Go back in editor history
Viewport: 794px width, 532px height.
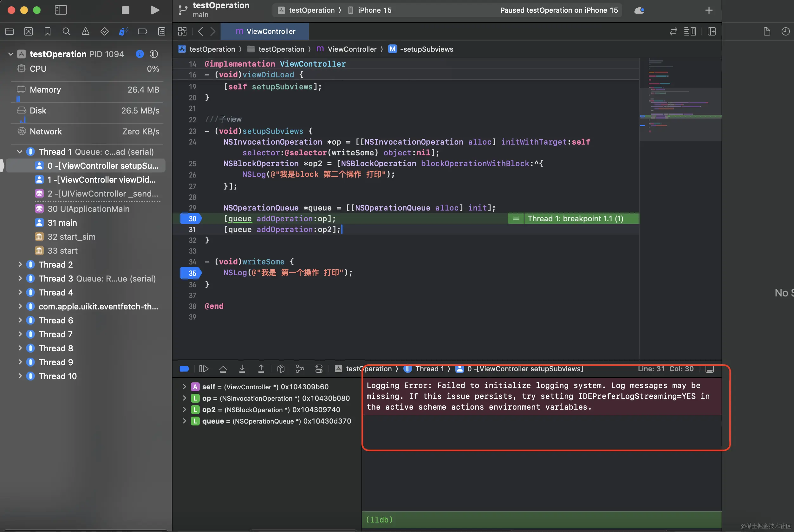tap(200, 32)
